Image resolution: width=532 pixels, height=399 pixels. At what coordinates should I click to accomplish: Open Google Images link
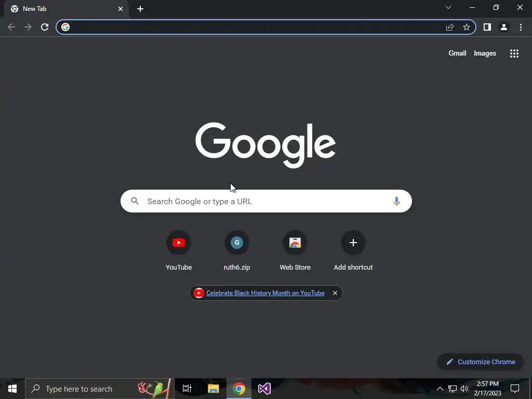click(485, 54)
